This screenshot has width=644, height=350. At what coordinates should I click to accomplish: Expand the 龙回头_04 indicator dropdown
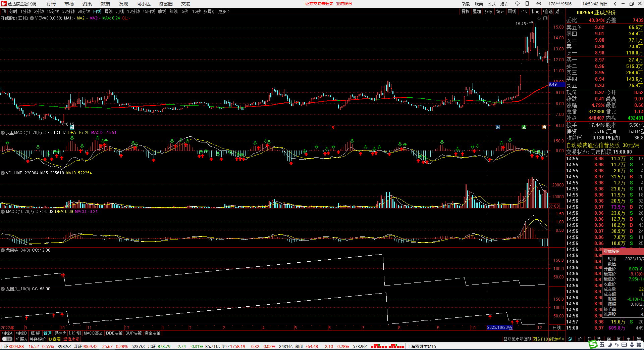(3, 250)
